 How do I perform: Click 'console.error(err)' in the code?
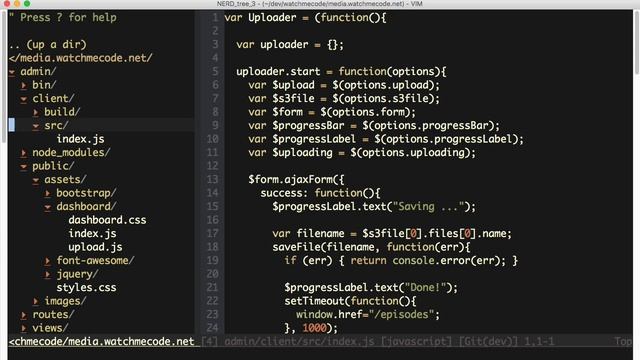click(x=447, y=260)
